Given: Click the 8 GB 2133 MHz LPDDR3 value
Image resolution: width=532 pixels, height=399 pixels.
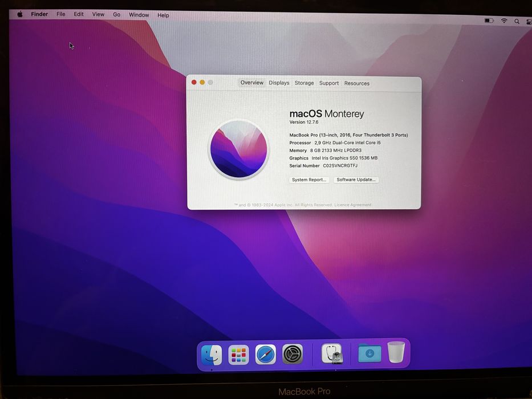Looking at the screenshot, I should tap(335, 150).
